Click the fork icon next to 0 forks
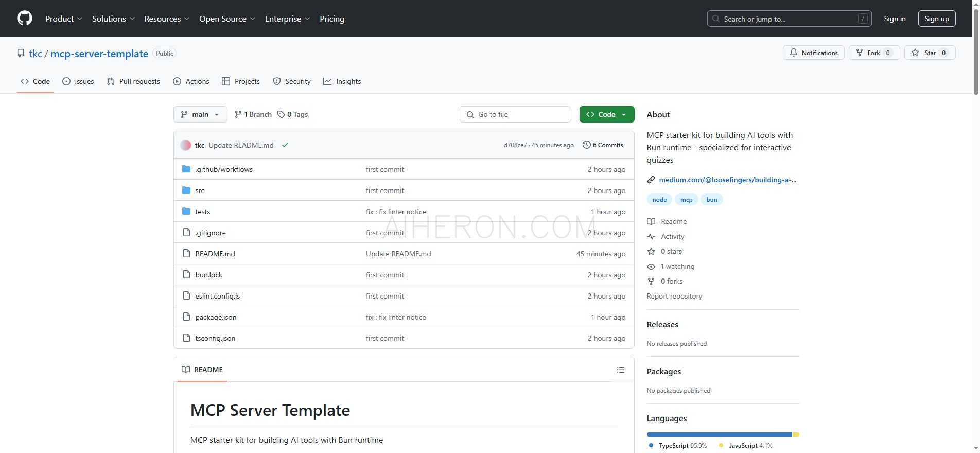 click(651, 281)
